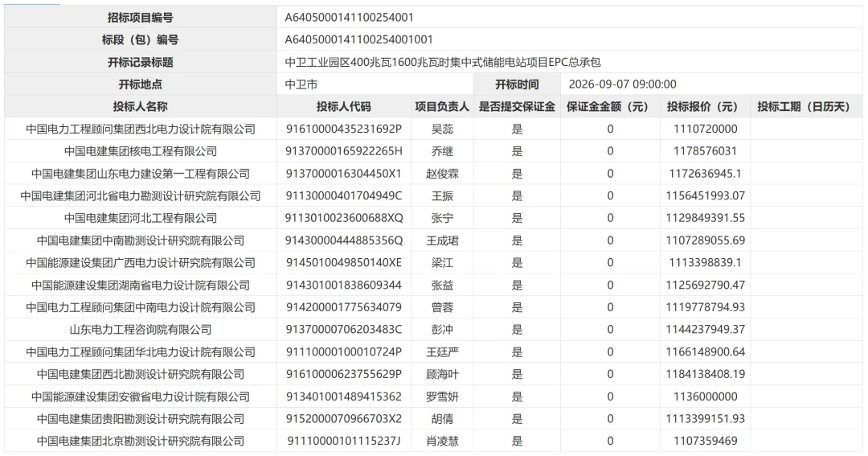Click bidder code 91430000444885356Q
This screenshot has height=456, width=868.
pos(344,240)
